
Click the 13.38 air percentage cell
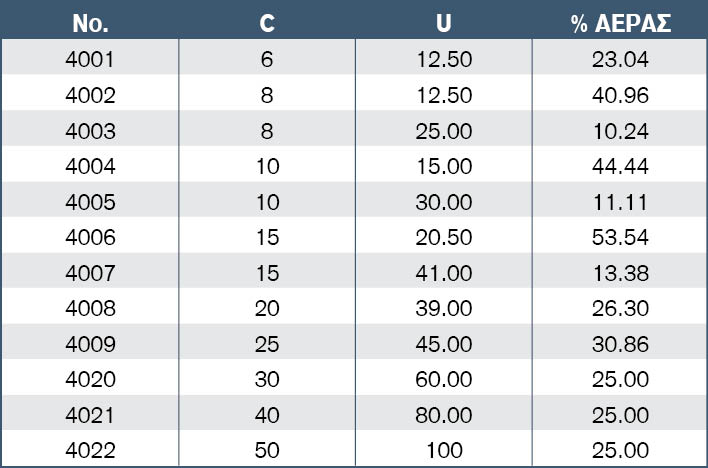(621, 273)
